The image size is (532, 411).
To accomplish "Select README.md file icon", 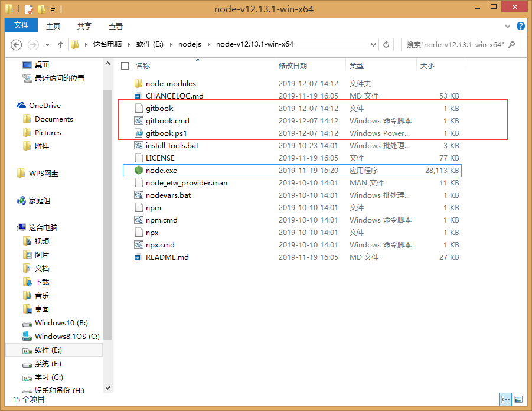I will (138, 257).
